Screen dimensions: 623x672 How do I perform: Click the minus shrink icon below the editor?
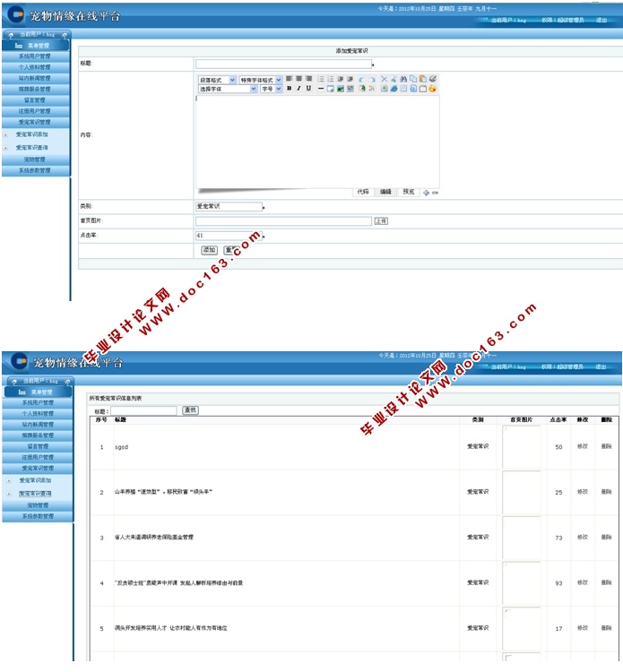tap(435, 193)
